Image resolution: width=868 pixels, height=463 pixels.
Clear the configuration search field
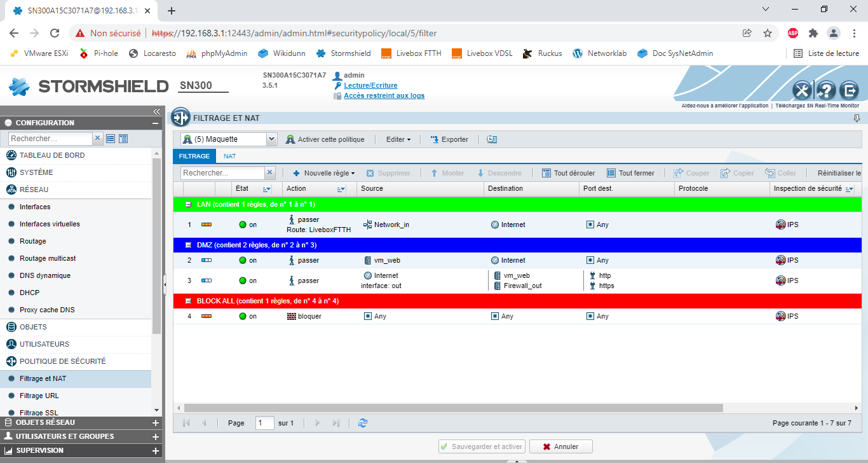98,138
